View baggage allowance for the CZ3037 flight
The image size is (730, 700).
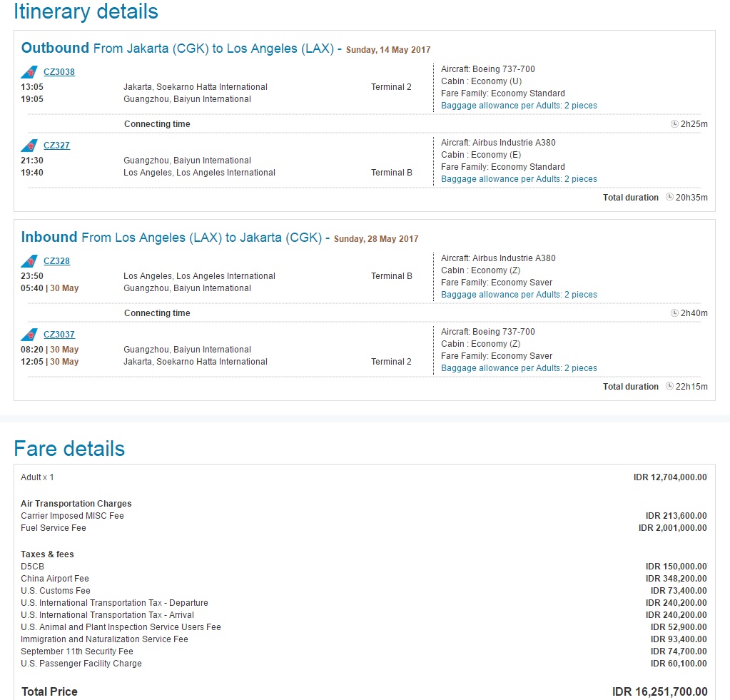519,368
